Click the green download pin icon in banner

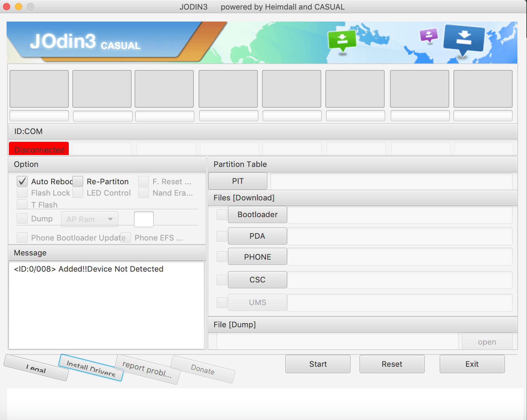[x=342, y=42]
